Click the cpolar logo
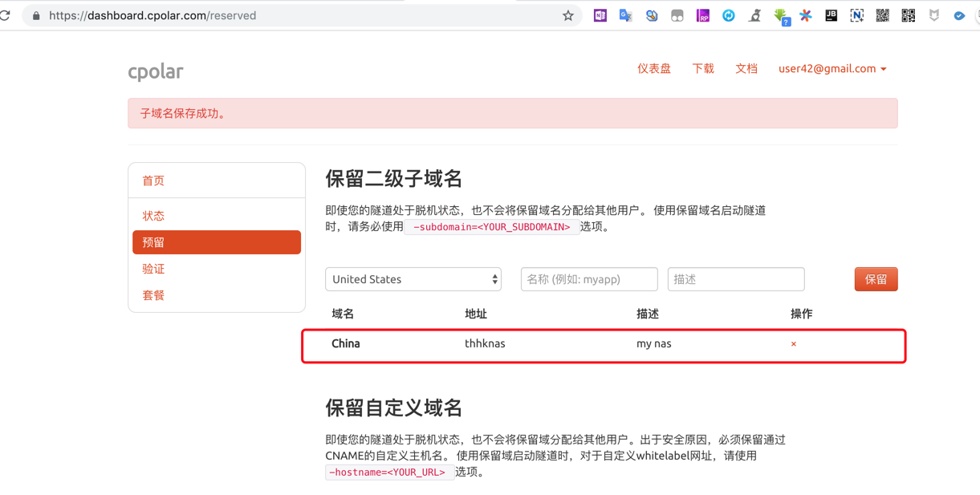This screenshot has width=980, height=495. [x=156, y=71]
